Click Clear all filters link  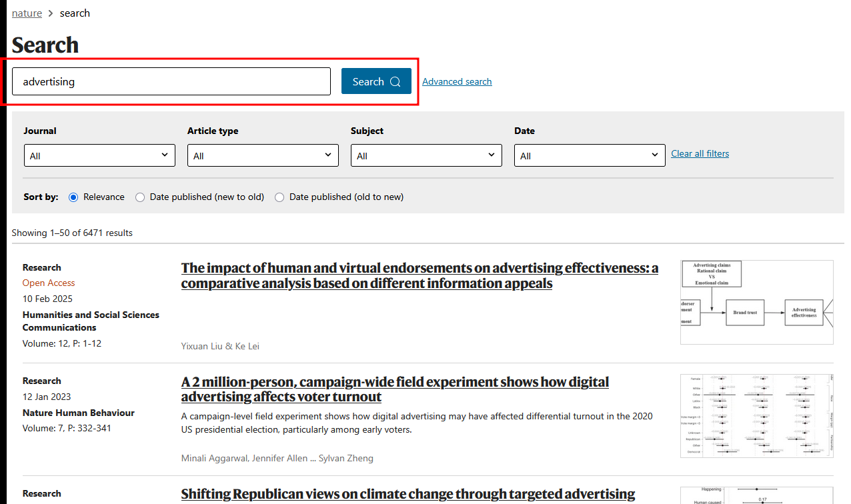pyautogui.click(x=700, y=153)
